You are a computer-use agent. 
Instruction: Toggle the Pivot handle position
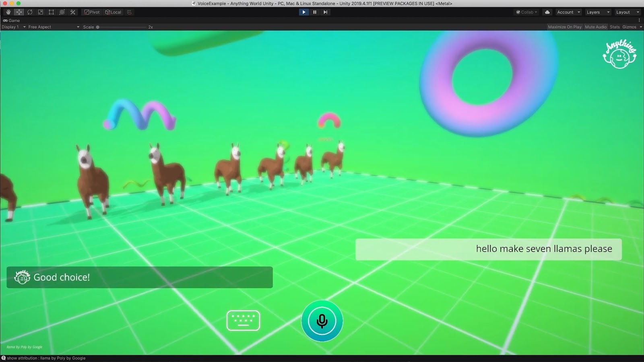pos(92,12)
